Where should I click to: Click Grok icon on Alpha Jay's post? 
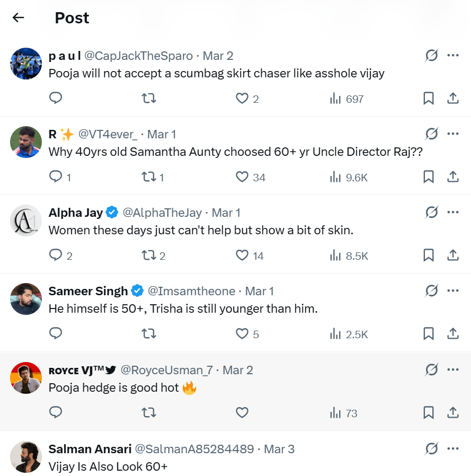[432, 213]
